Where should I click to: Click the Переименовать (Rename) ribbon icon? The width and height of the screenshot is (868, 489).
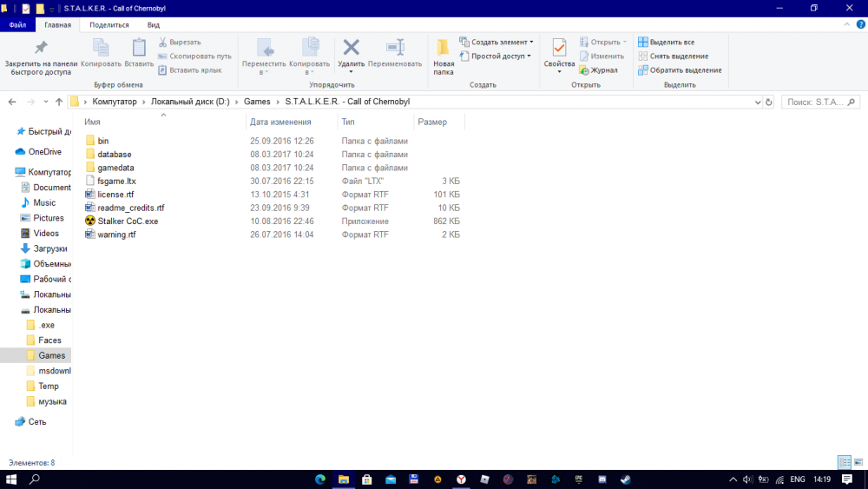395,48
